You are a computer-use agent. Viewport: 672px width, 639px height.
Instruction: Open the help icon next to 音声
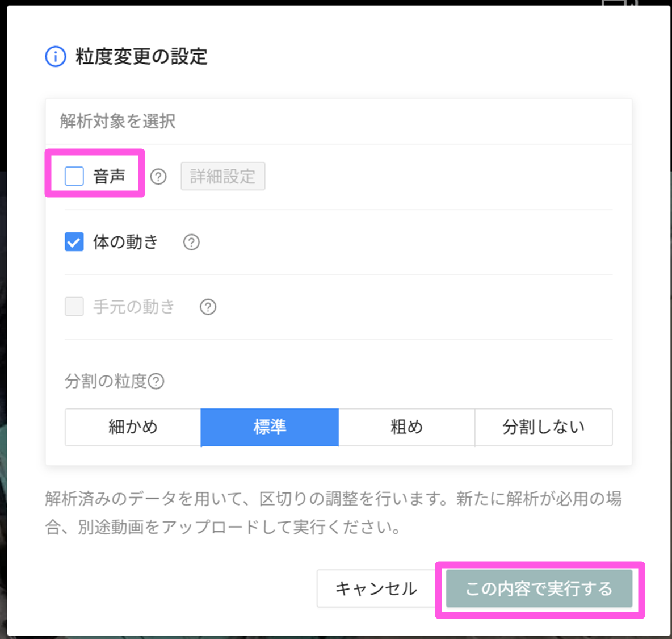click(158, 177)
